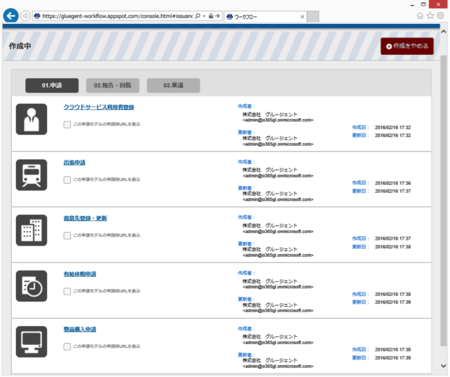Image resolution: width=450 pixels, height=377 pixels.
Task: Check URL display box under クラウドサービス利用者登録
Action: pyautogui.click(x=67, y=124)
